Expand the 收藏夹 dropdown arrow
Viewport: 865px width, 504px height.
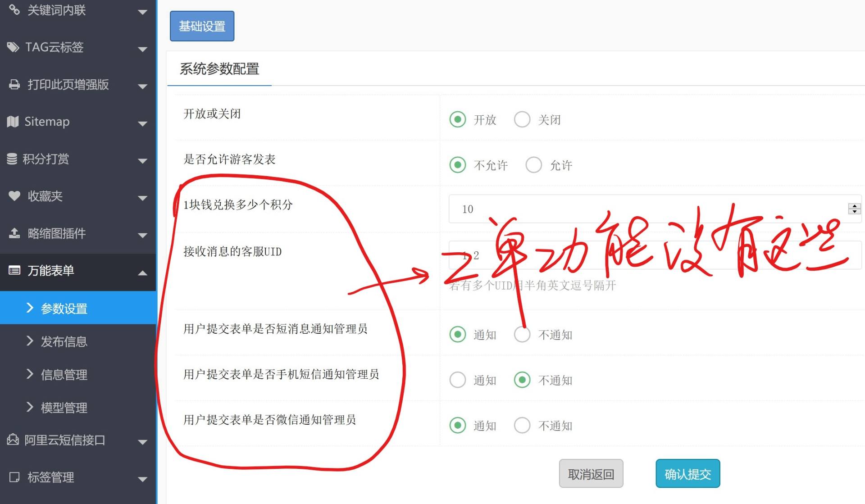click(x=142, y=198)
